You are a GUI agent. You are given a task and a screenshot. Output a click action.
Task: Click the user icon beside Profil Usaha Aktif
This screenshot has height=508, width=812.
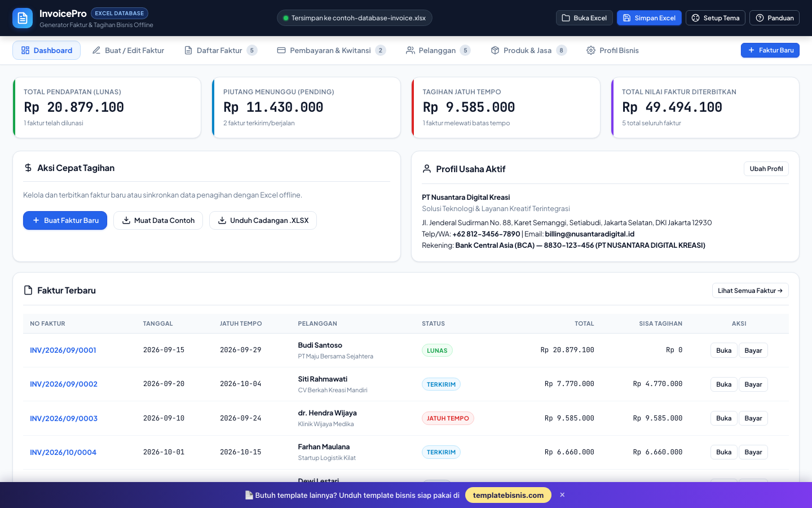point(427,169)
